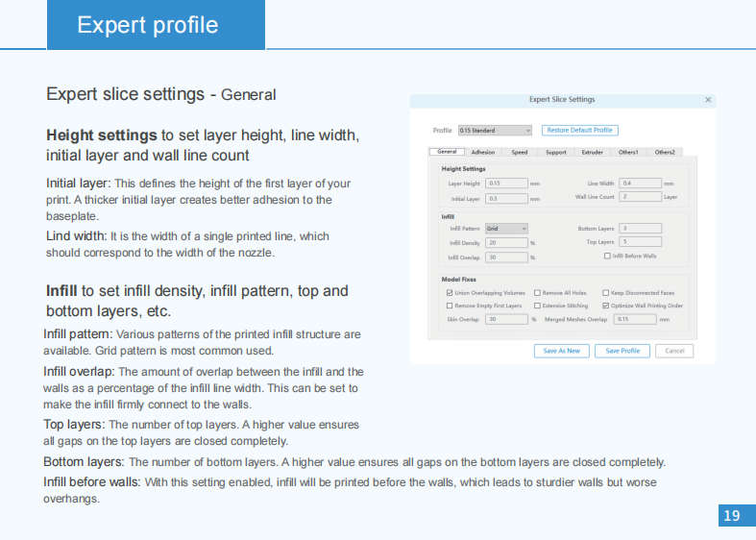
Task: Check Extensive Stitching option
Action: (x=538, y=306)
